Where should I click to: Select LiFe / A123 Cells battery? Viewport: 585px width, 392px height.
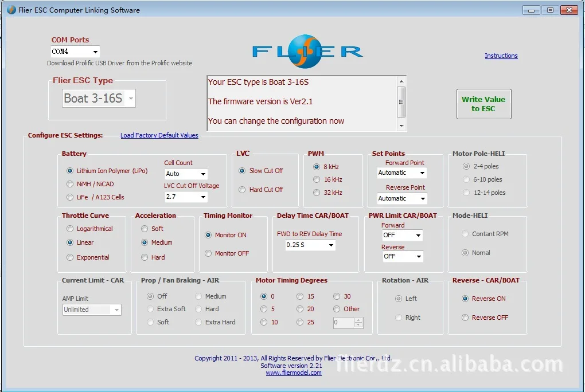coord(96,197)
